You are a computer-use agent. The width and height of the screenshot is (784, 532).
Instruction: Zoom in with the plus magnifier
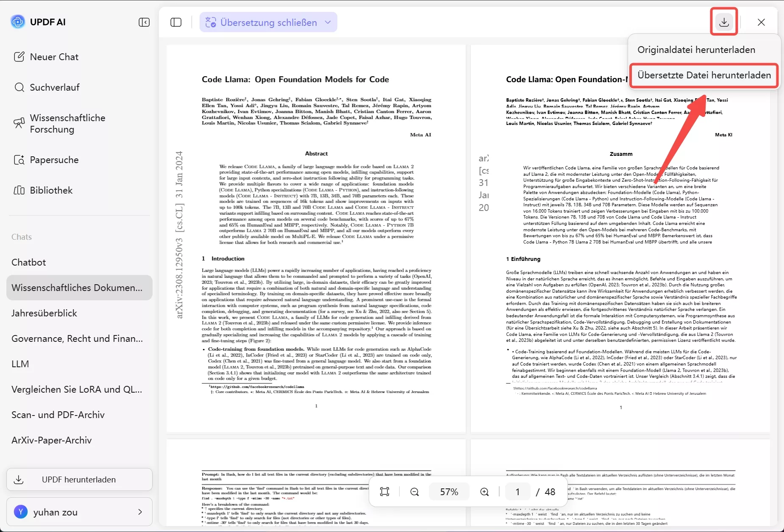(x=484, y=492)
